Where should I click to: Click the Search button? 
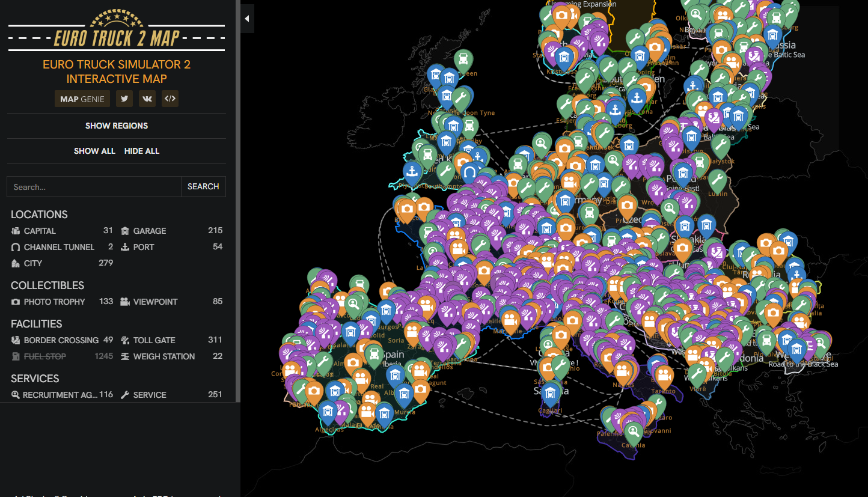tap(203, 187)
